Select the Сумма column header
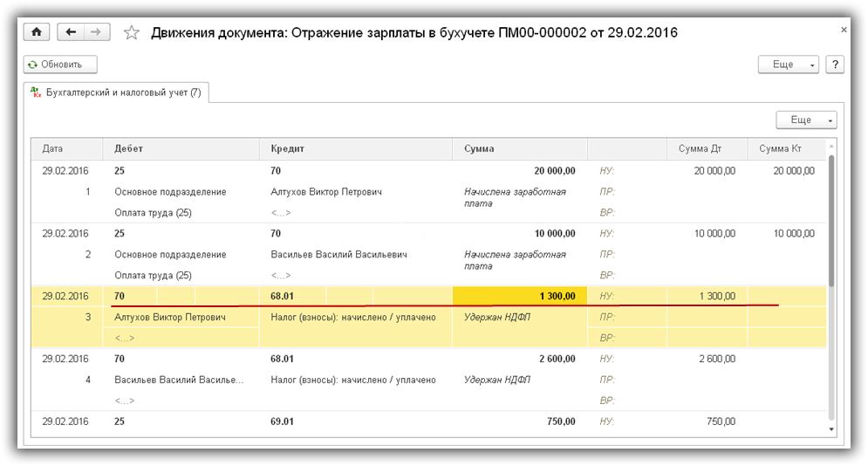The height and width of the screenshot is (466, 868). point(520,149)
